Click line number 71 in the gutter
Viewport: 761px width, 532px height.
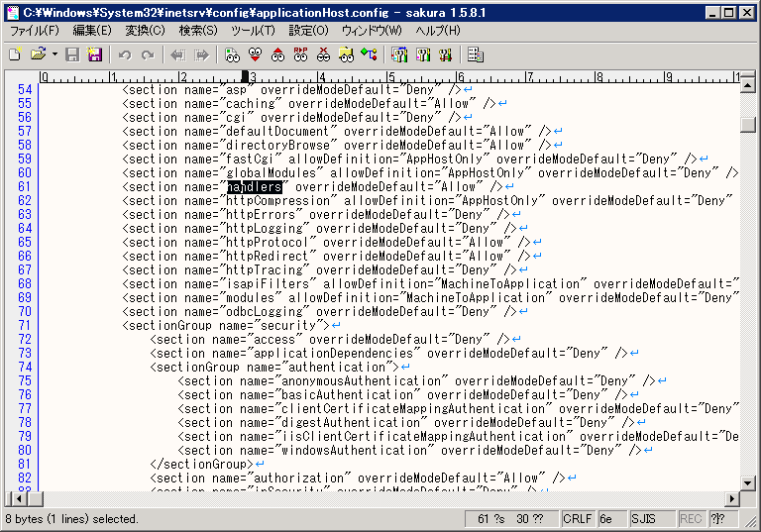tap(25, 325)
